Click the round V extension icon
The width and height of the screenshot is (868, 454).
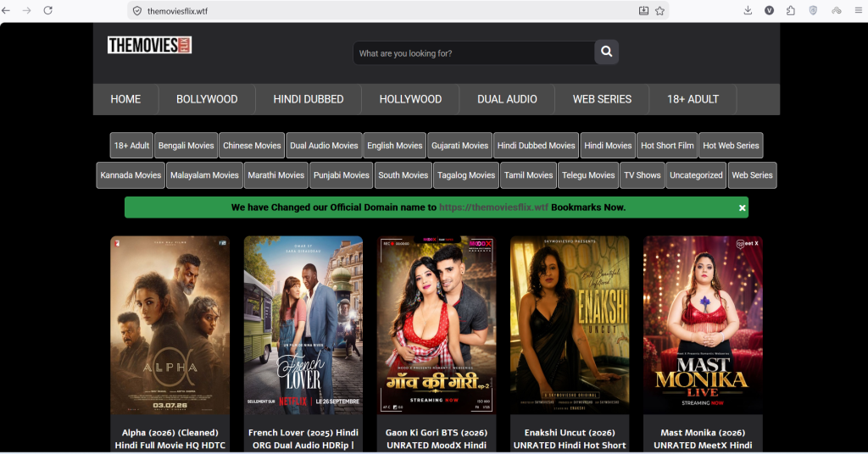point(769,10)
